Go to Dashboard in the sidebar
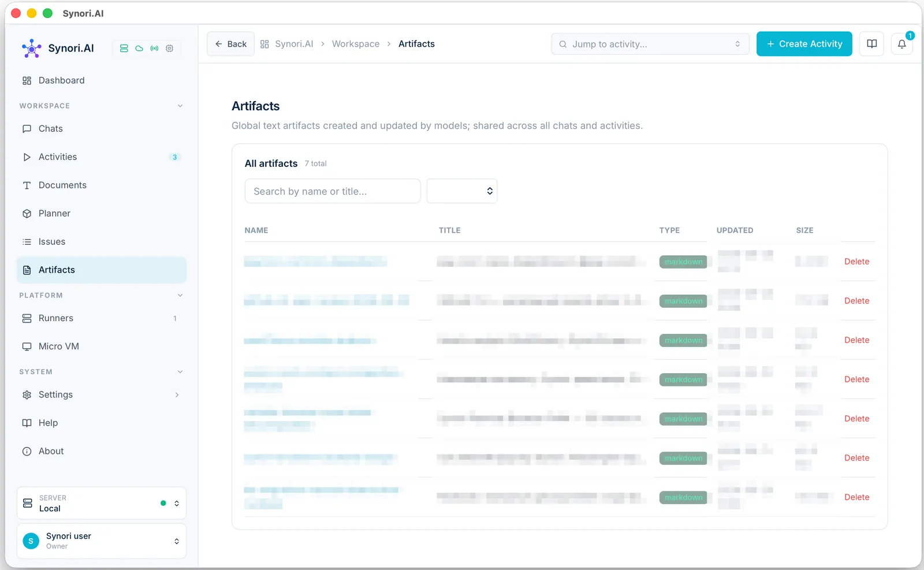Viewport: 924px width, 570px height. click(102, 80)
